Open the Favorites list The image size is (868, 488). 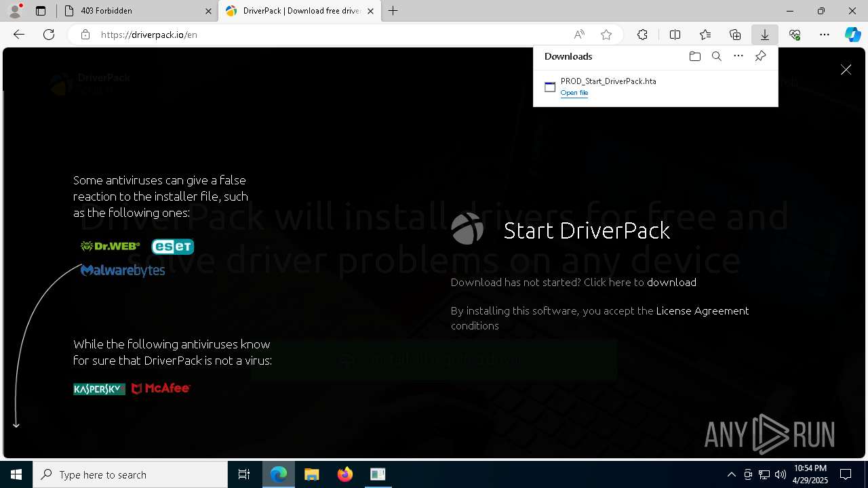coord(705,35)
